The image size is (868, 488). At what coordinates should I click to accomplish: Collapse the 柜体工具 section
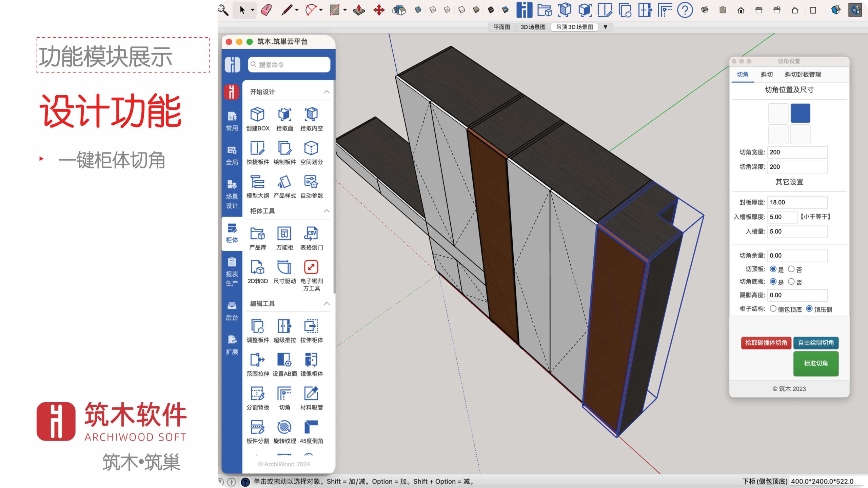(327, 211)
